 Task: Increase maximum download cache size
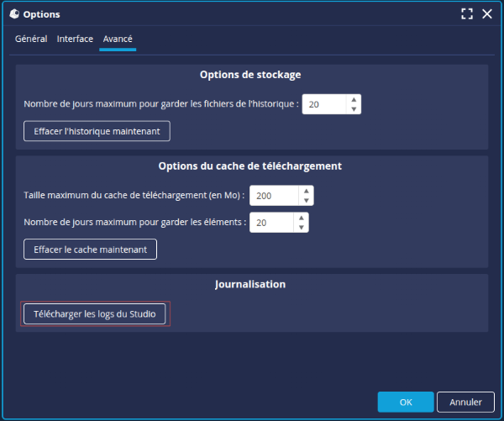click(307, 191)
